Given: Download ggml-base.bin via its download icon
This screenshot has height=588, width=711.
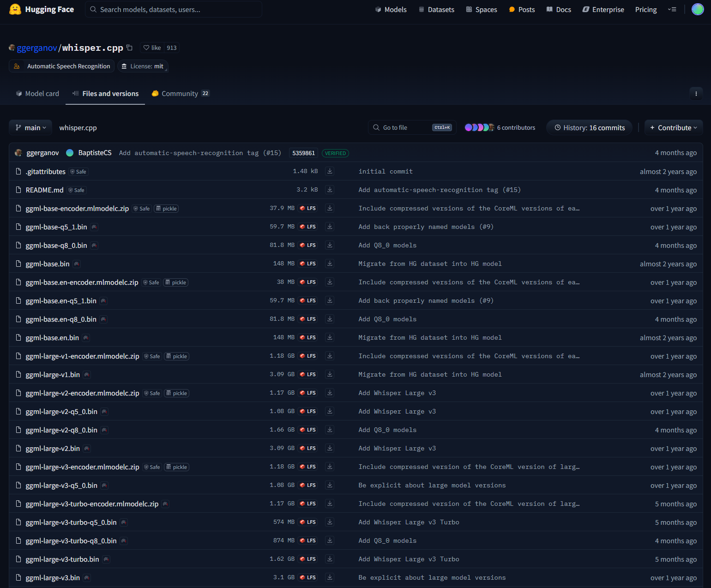Looking at the screenshot, I should click(330, 264).
